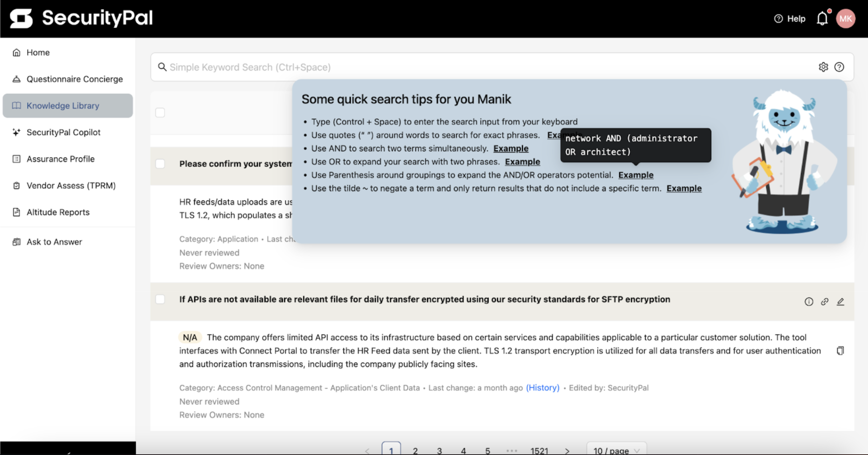Open search settings gear icon
868x455 pixels.
click(823, 67)
